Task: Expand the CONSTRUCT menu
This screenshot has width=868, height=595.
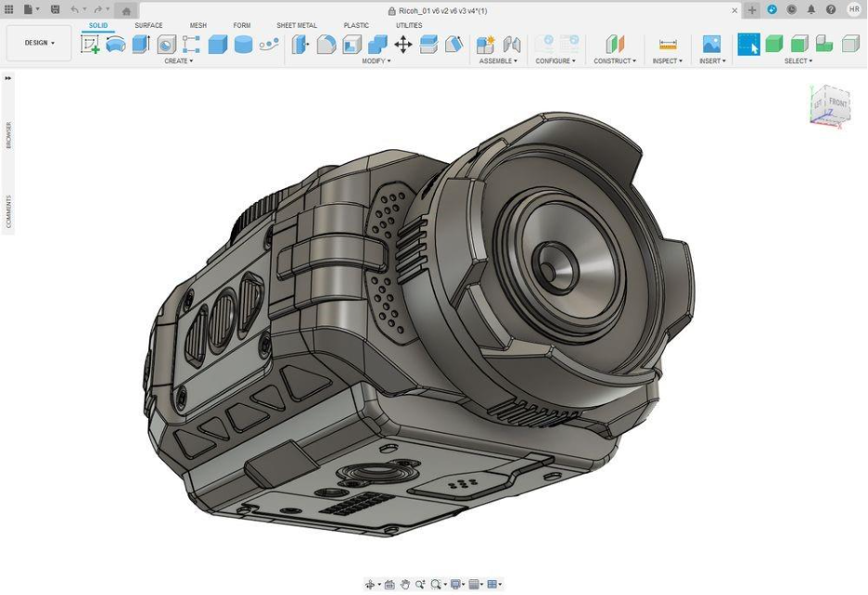Action: click(x=615, y=61)
